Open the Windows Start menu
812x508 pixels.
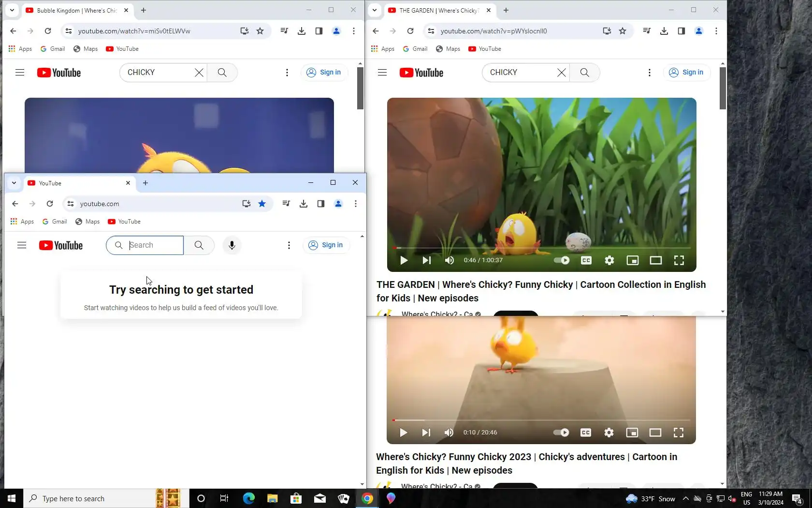click(12, 498)
